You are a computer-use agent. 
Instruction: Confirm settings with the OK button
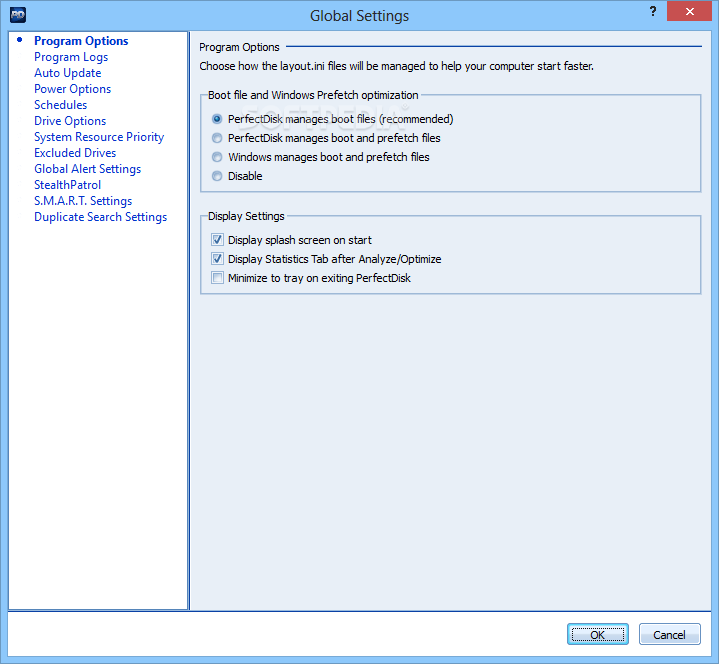click(x=597, y=634)
